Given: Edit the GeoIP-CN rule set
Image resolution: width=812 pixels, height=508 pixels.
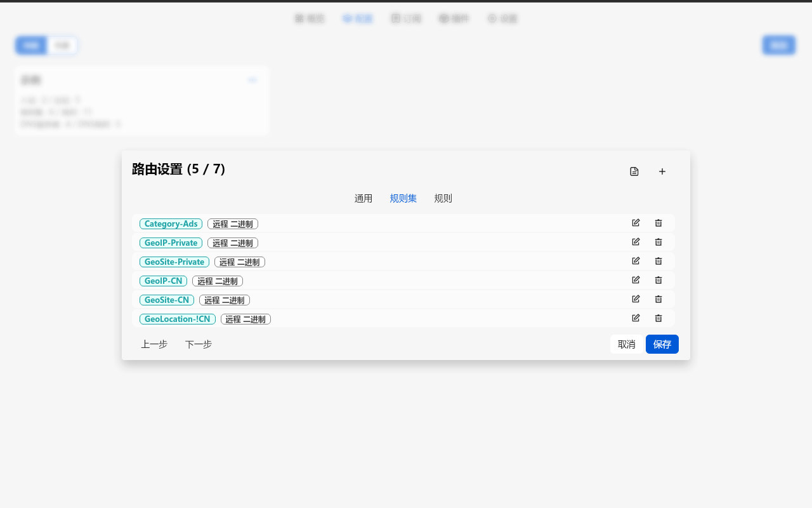Looking at the screenshot, I should pyautogui.click(x=636, y=280).
